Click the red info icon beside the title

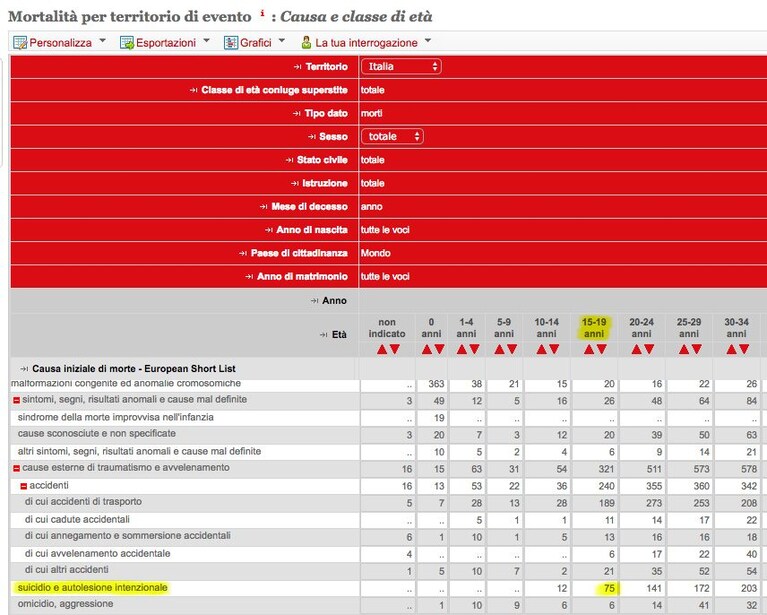click(x=262, y=13)
